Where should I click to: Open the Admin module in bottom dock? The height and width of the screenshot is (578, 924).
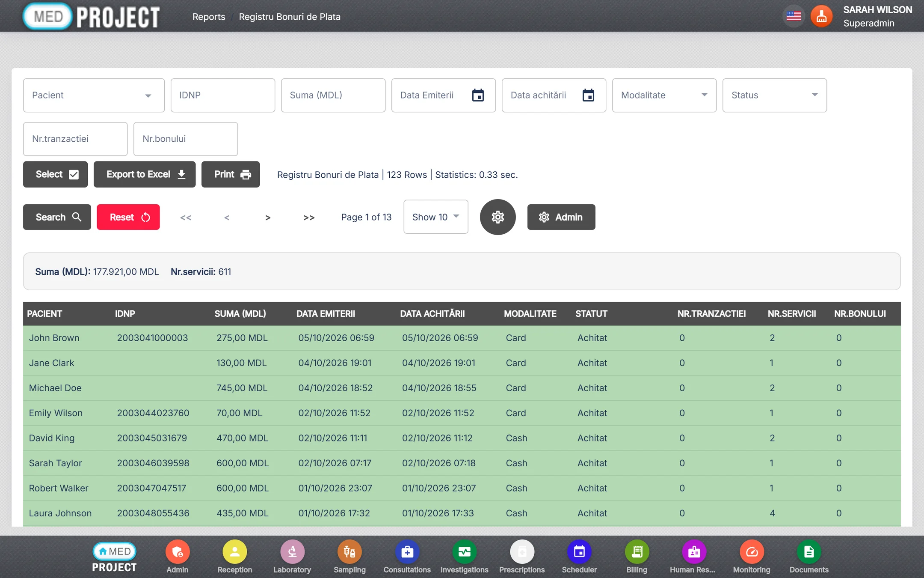pos(177,557)
